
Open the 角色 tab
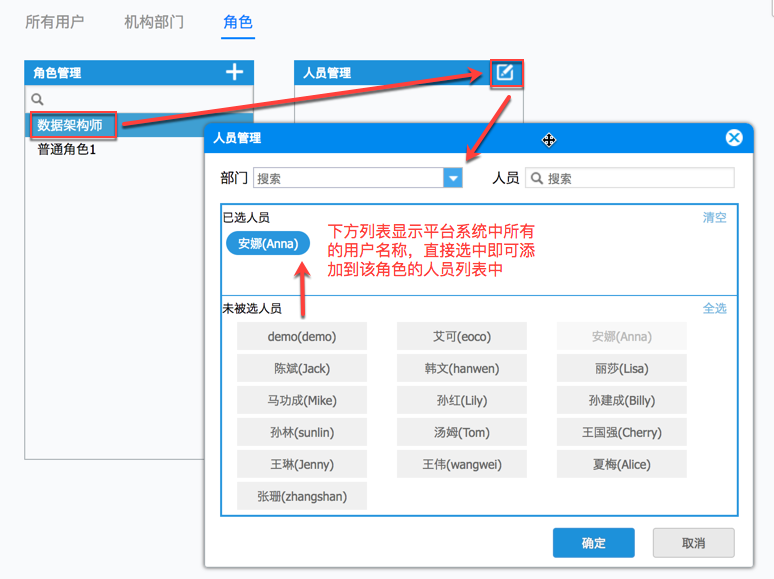click(x=238, y=22)
